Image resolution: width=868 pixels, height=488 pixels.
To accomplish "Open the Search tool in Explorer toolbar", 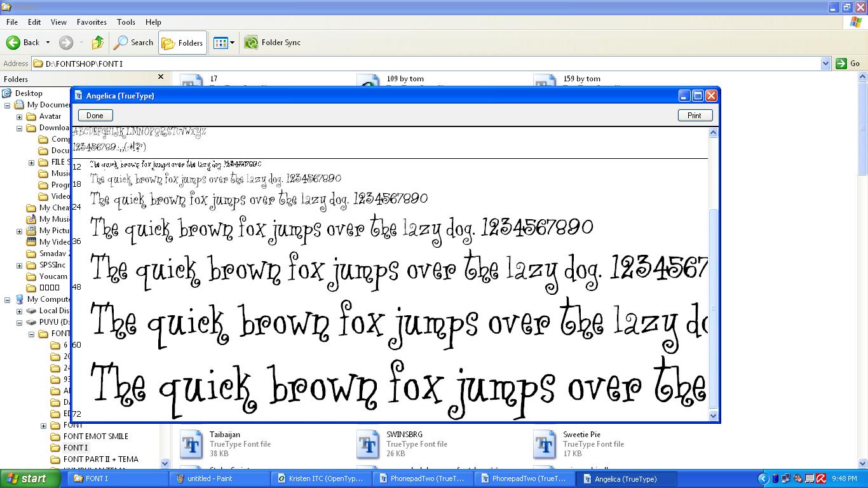I will point(133,43).
